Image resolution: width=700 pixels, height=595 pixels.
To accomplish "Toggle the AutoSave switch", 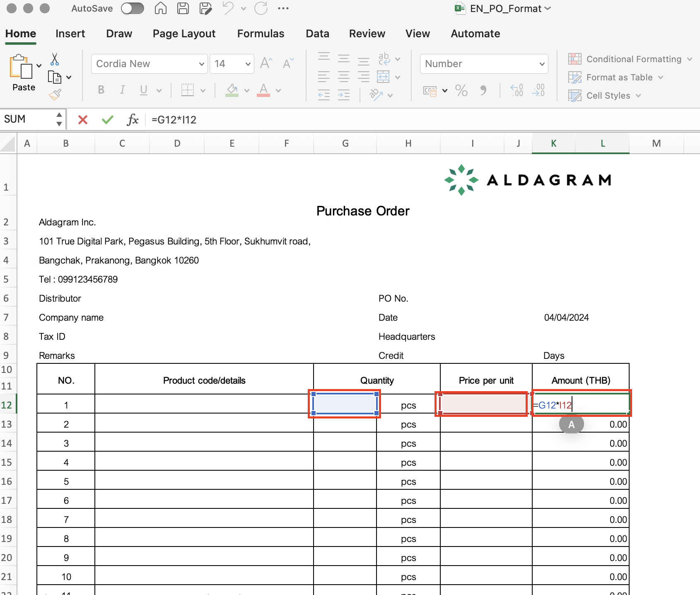I will pos(133,8).
